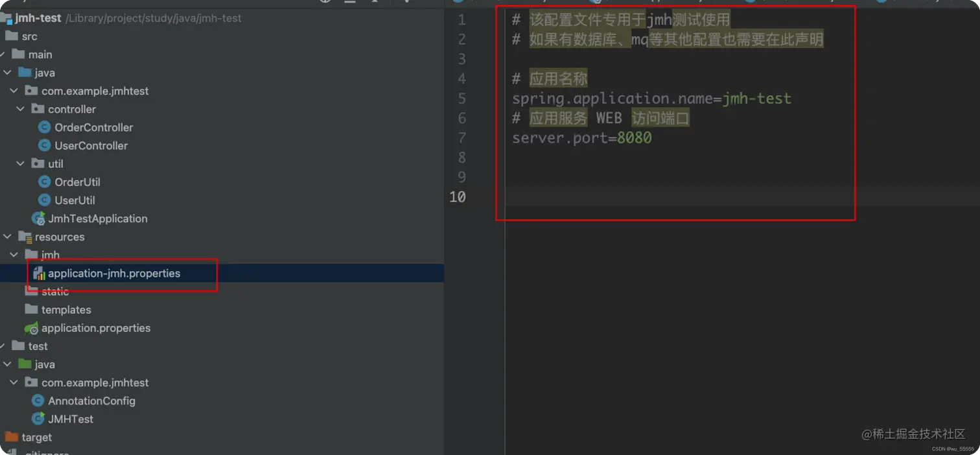Open the OrderController class file
Viewport: 980px width, 455px height.
point(93,128)
